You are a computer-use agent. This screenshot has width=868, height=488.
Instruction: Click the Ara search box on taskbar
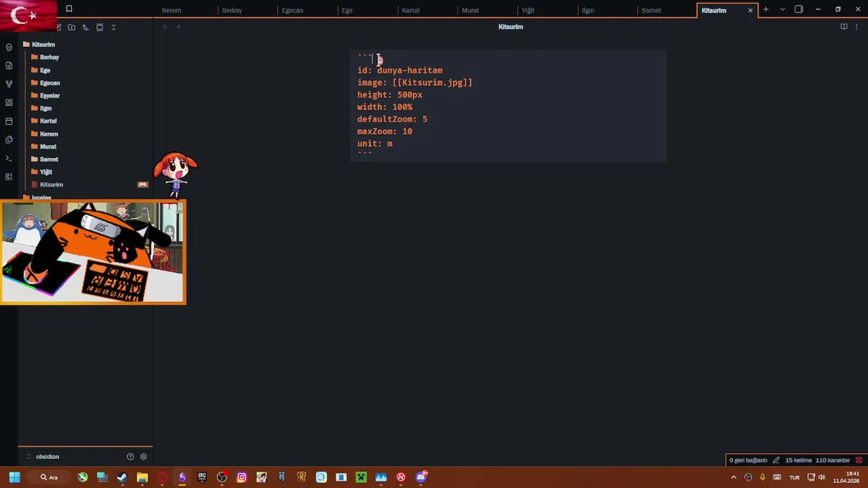(49, 477)
